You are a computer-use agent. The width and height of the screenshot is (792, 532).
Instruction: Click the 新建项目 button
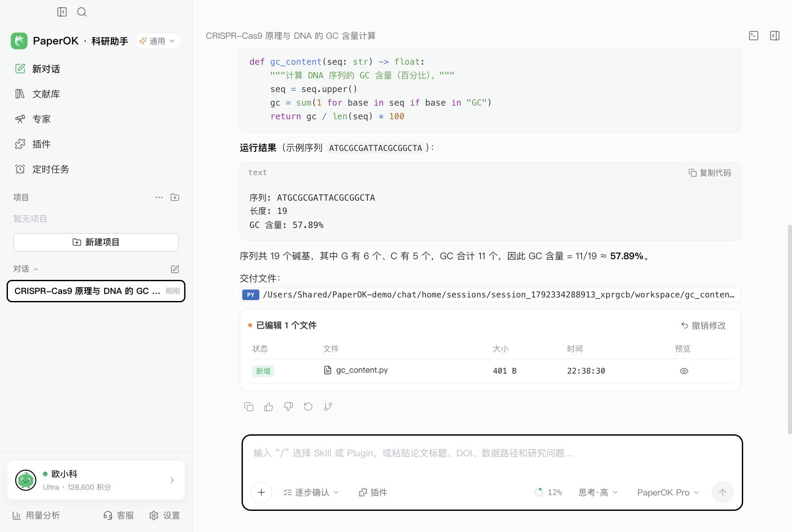[96, 242]
